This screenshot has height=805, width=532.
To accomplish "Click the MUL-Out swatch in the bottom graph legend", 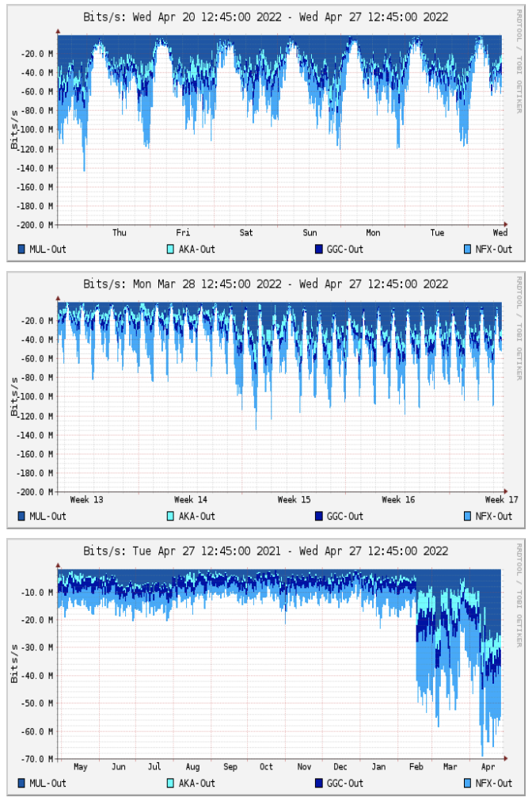I will pyautogui.click(x=21, y=784).
